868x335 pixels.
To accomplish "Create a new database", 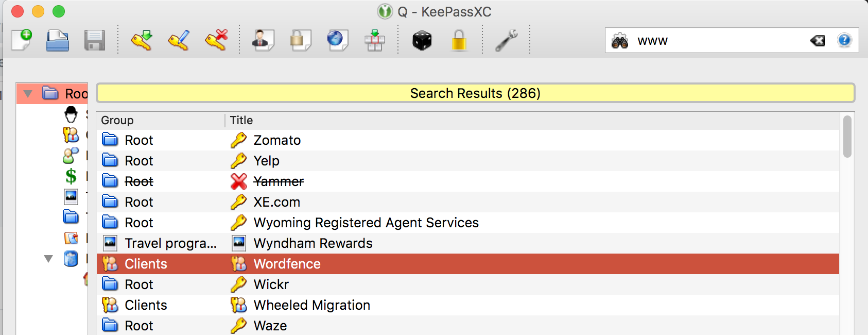I will [22, 40].
